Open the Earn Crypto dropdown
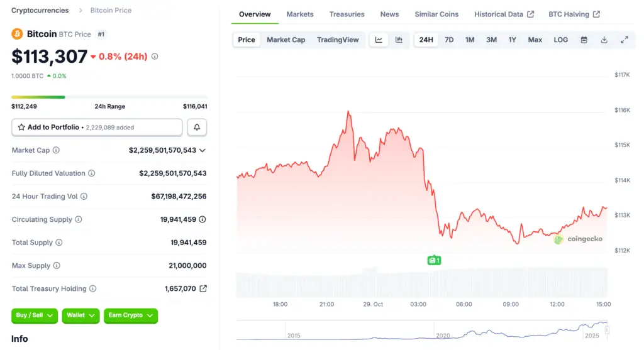This screenshot has height=350, width=644. pos(130,315)
